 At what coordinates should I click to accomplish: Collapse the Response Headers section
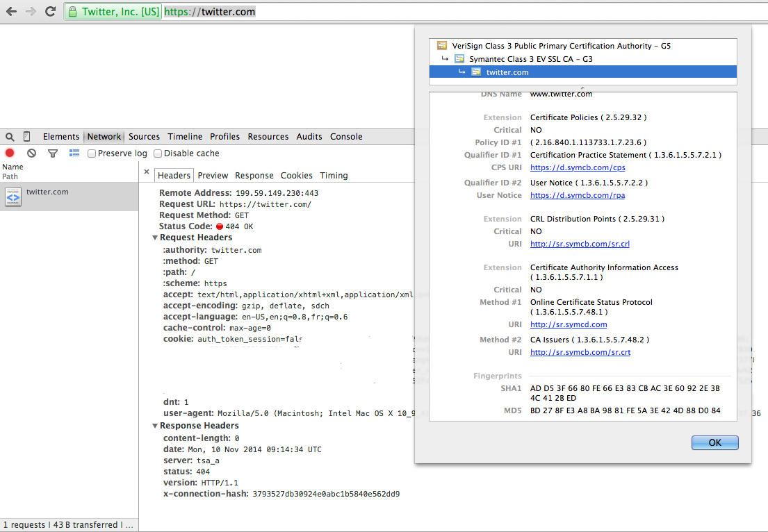155,426
